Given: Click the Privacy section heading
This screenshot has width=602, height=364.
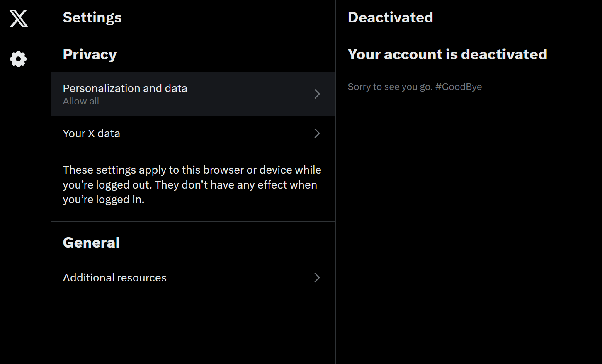Looking at the screenshot, I should pyautogui.click(x=90, y=54).
